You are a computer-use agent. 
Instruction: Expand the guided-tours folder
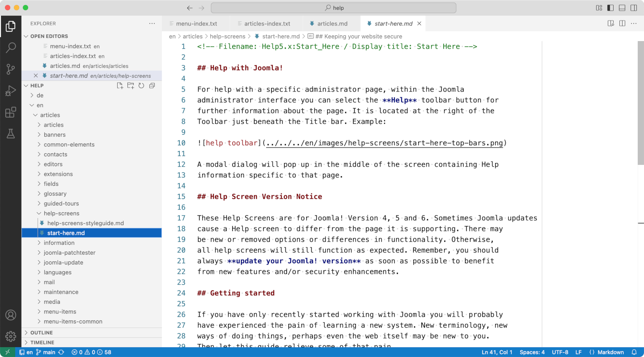[92, 203]
